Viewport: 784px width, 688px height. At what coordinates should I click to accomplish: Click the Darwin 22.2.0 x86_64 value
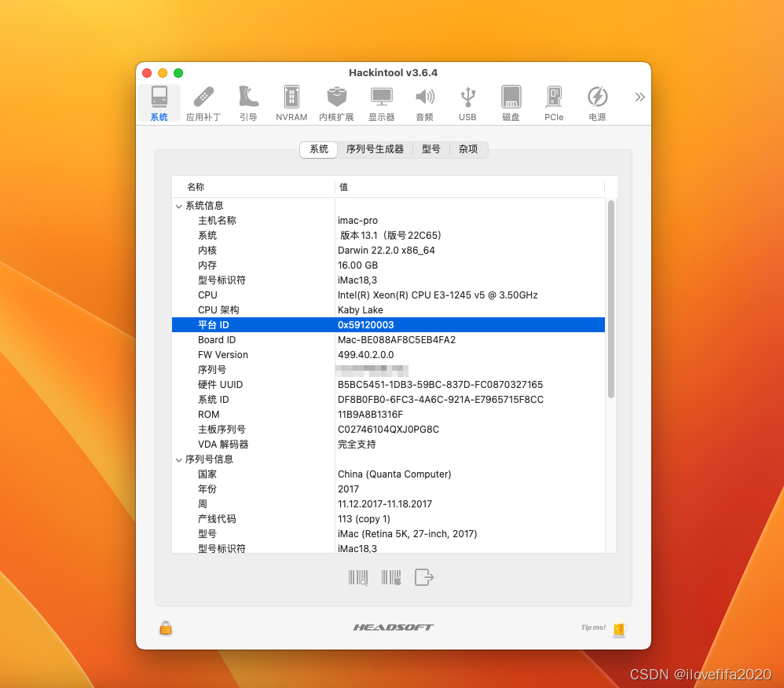point(386,251)
